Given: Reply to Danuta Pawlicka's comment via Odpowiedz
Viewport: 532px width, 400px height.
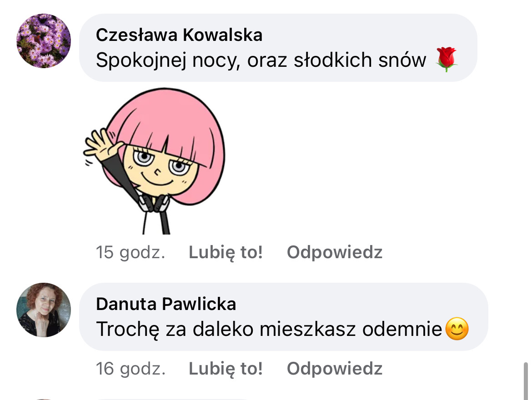Looking at the screenshot, I should point(335,369).
